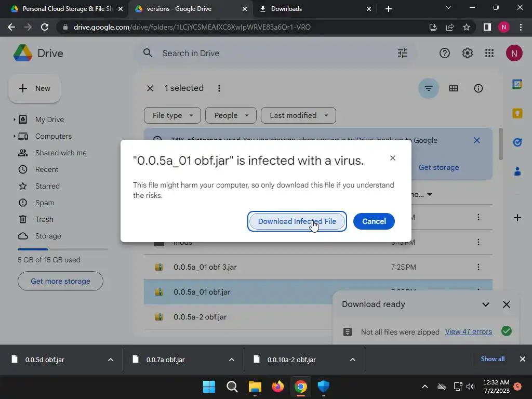The image size is (532, 399).
Task: Select the 0.0.5a_01 obf 3.jar file
Action: tap(318, 267)
